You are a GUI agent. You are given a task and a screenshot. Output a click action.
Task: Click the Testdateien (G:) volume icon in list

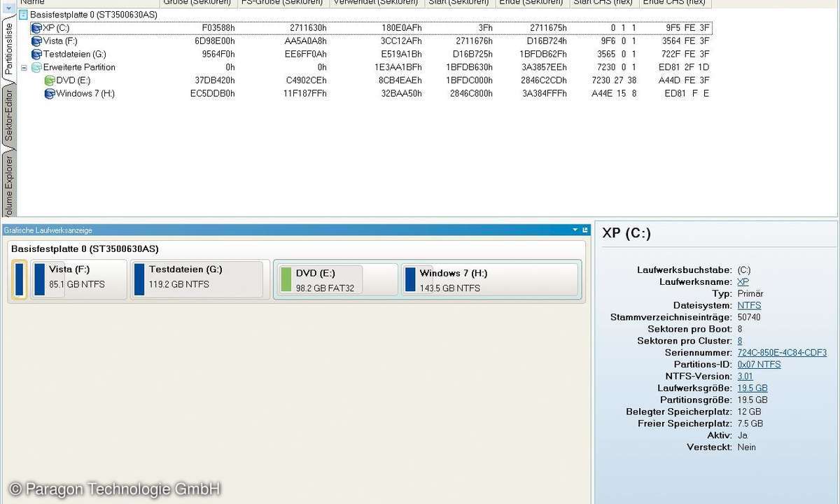click(x=36, y=54)
